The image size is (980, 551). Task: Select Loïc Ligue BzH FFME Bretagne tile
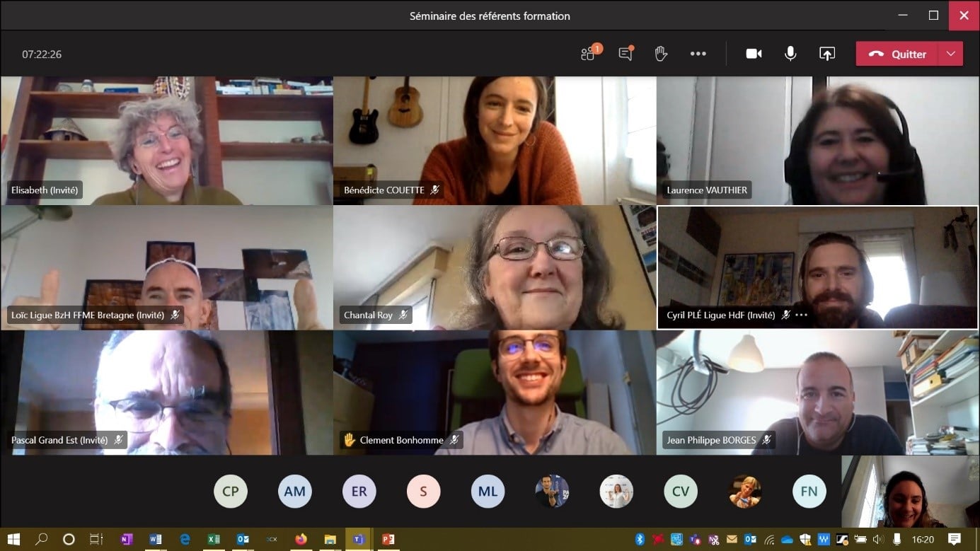coord(167,268)
